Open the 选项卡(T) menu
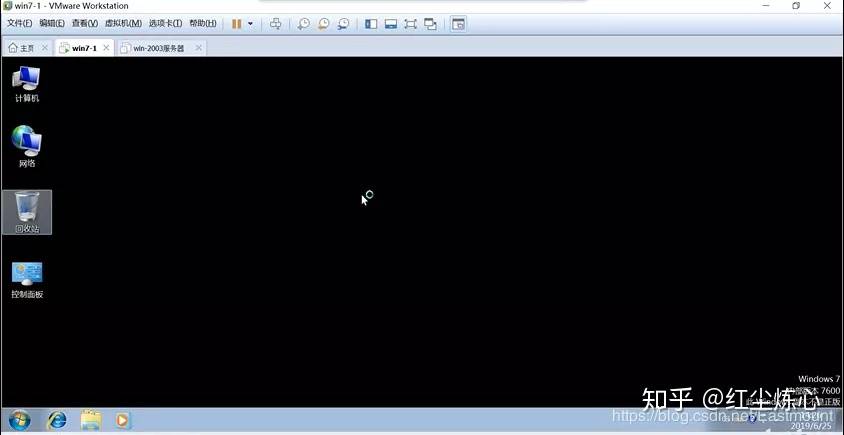The image size is (844, 435). coord(165,24)
